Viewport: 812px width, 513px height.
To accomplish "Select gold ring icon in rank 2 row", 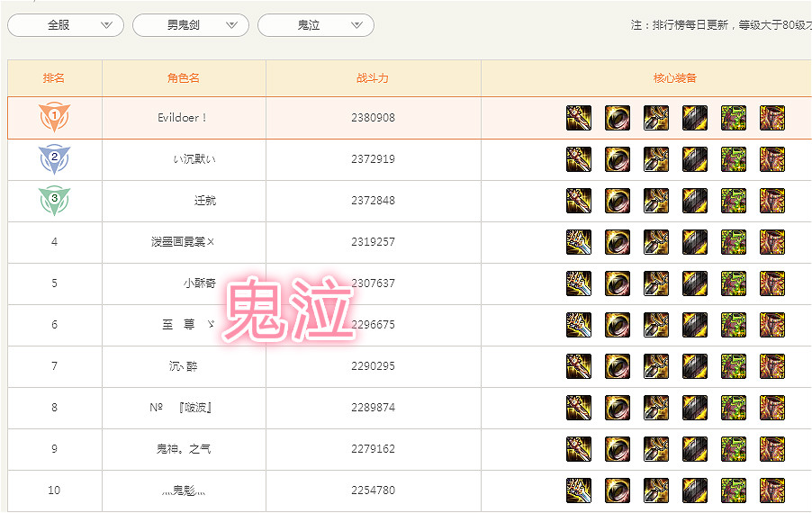I will 618,159.
